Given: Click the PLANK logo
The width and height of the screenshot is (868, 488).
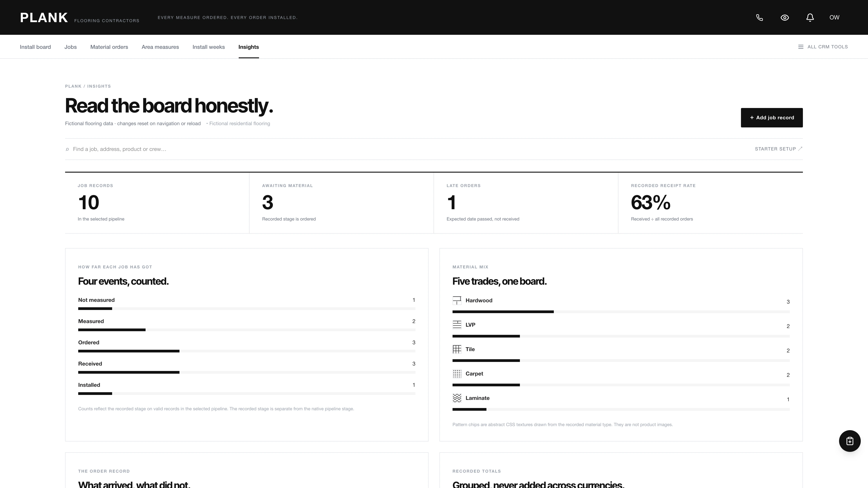Looking at the screenshot, I should coord(44,18).
